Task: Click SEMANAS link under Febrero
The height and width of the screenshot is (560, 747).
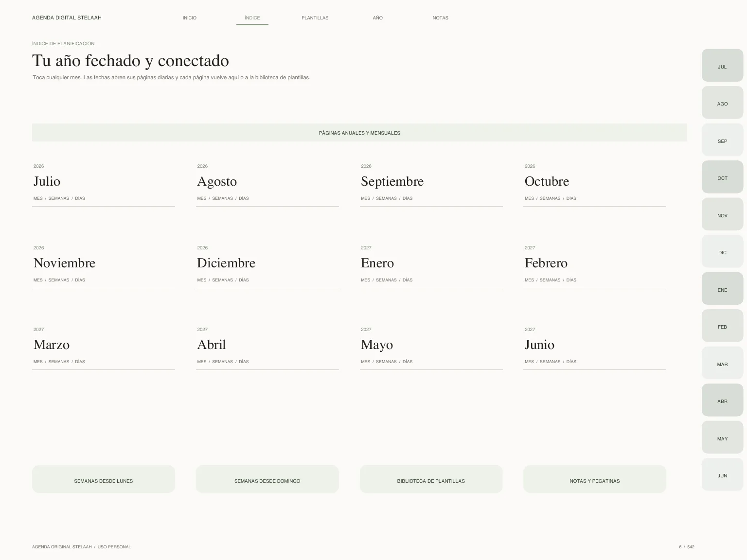Action: [550, 280]
